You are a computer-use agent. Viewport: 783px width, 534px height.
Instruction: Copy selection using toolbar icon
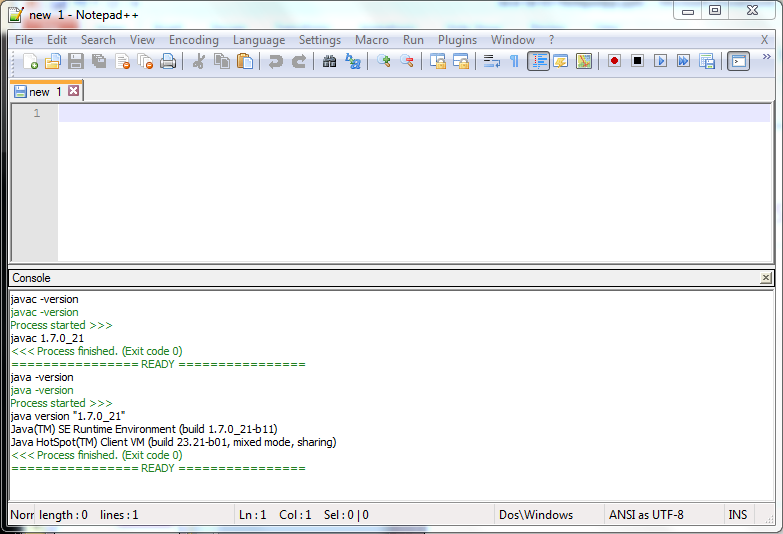coord(222,61)
